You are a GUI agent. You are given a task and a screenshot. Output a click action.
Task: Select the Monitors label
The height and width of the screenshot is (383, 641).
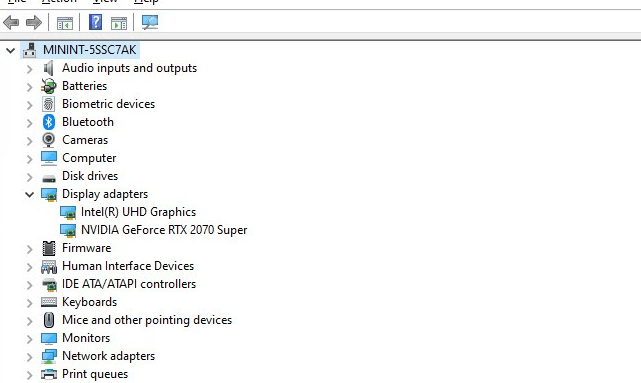86,338
